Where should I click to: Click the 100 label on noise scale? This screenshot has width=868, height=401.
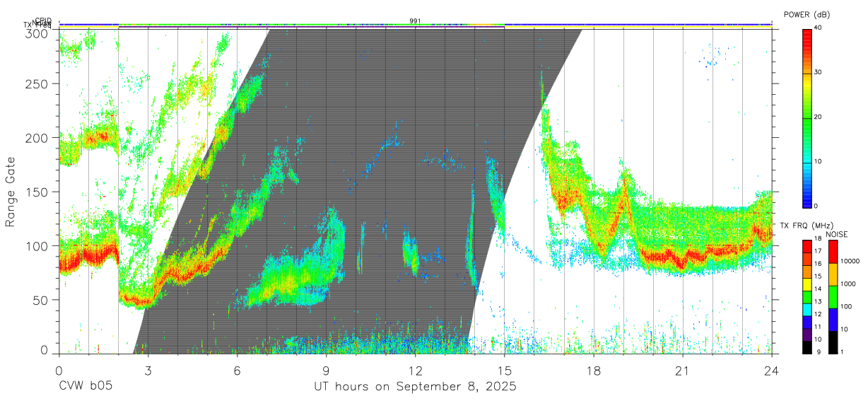click(x=847, y=307)
